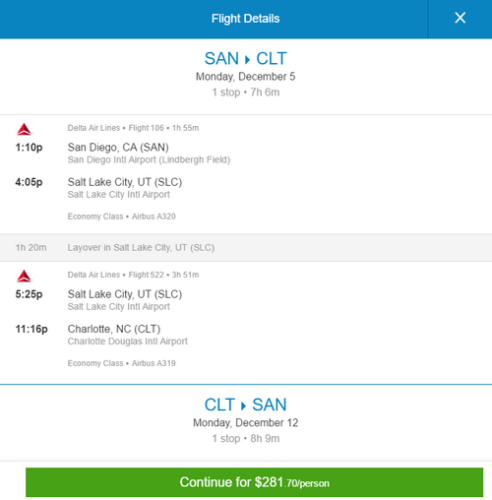Click Economy Class Airbus A320 text
Screen dimensions: 492x500
tap(122, 216)
